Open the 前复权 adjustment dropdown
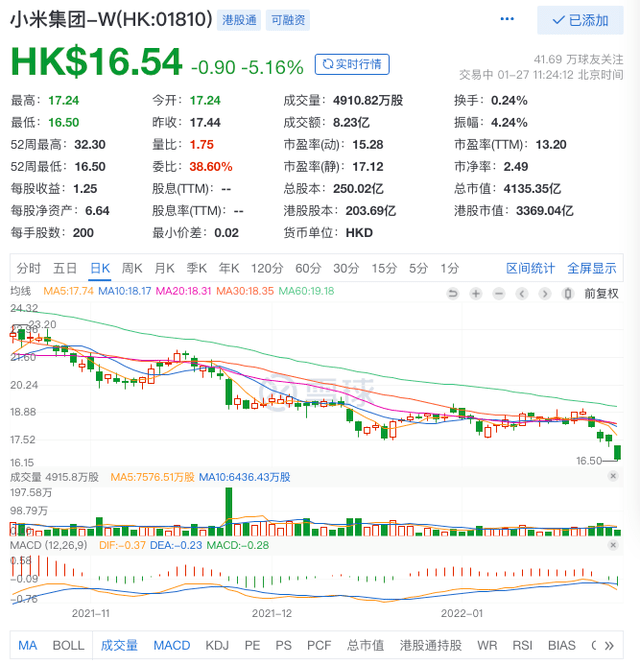Viewport: 640px width, 665px height. [601, 293]
